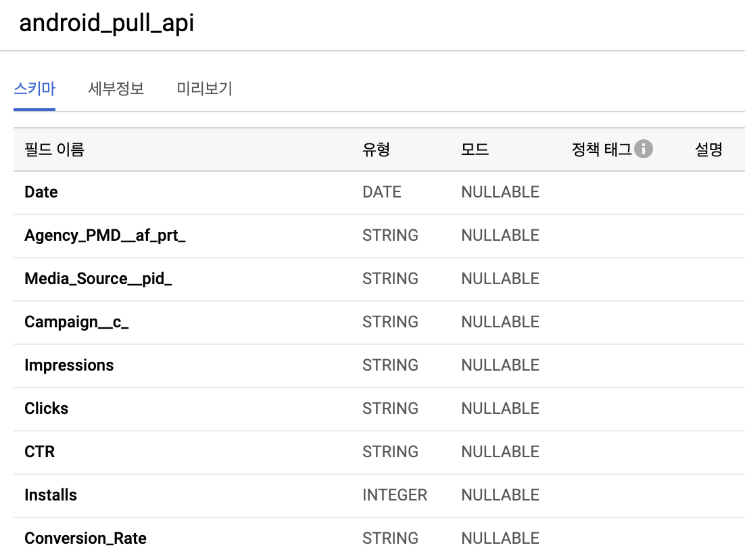Click the Campaign__c_ field entry
Screen dimensions: 745x560
point(76,322)
